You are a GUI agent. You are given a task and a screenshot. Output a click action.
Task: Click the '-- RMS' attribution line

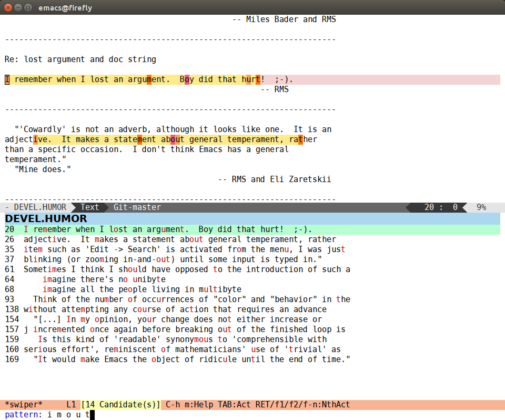[275, 89]
